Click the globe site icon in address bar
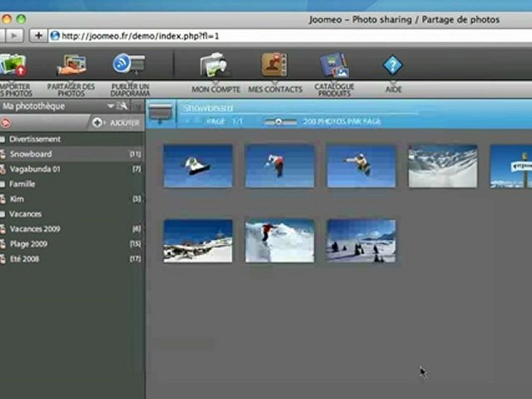 click(55, 35)
